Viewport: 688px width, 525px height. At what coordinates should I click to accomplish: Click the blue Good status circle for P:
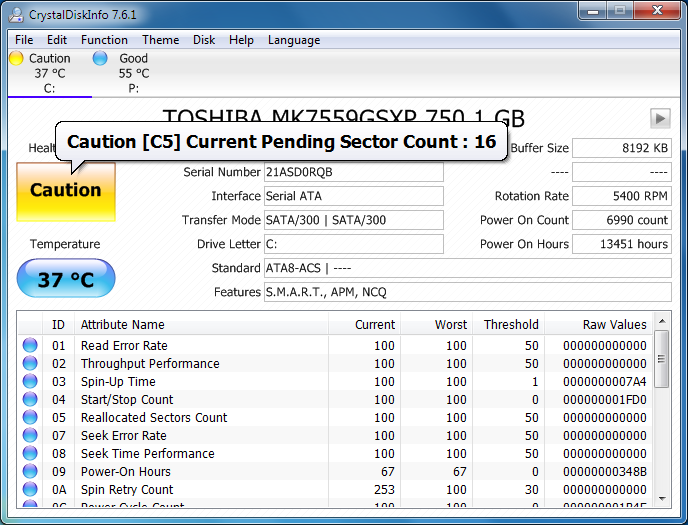click(100, 58)
